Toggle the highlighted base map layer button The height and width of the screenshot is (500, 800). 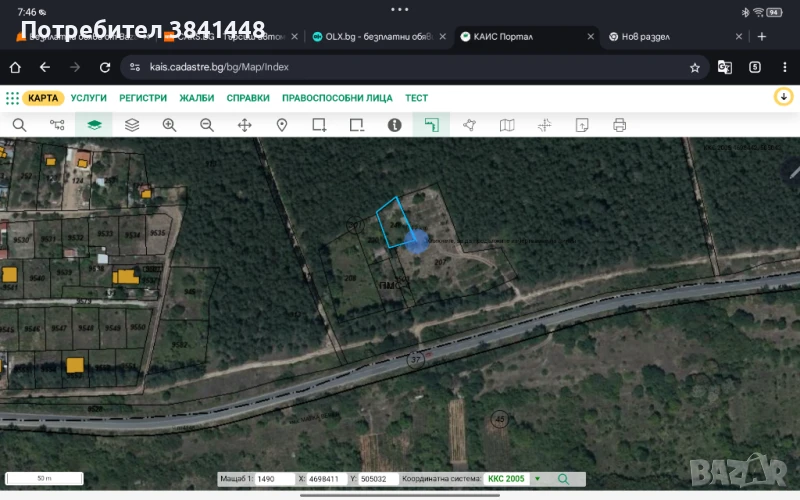pyautogui.click(x=94, y=125)
